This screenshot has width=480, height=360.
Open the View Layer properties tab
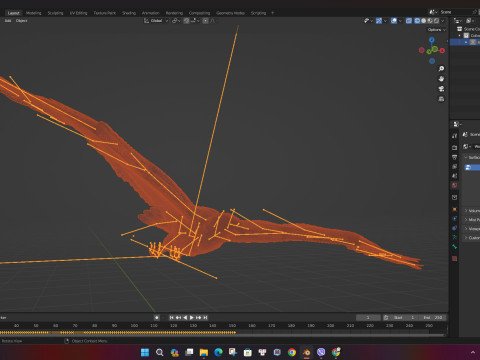tap(454, 166)
